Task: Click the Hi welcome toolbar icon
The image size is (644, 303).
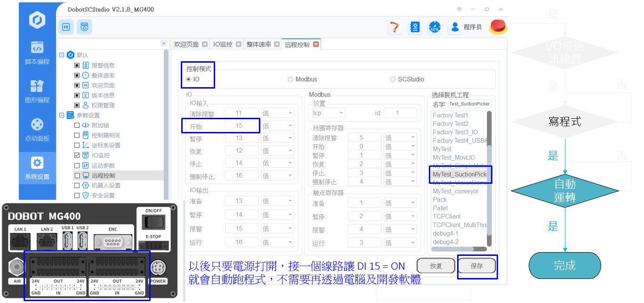Action: coord(66,27)
